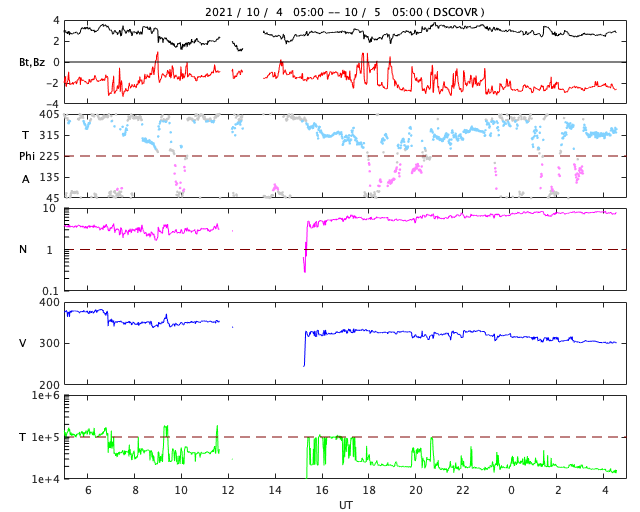Click the A label below Phi

26,179
